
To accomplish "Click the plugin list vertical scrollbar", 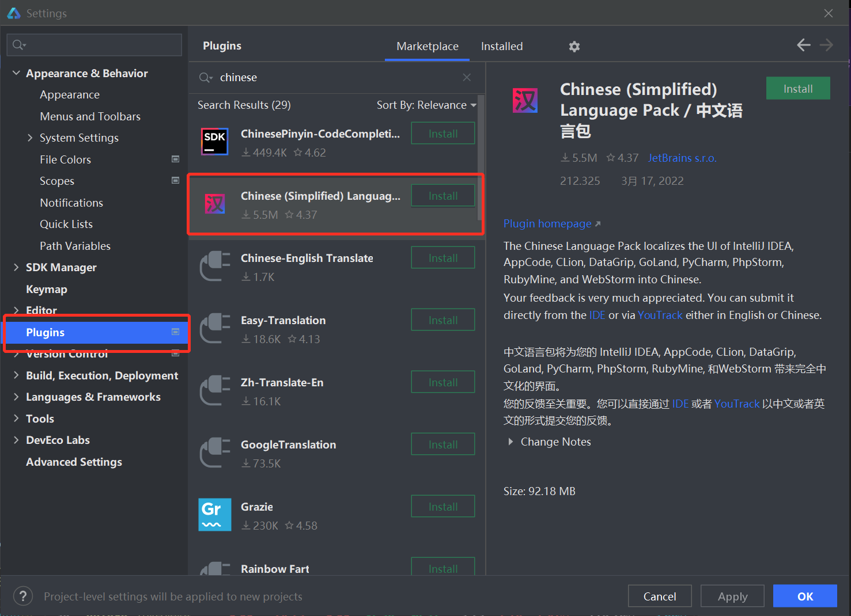I will click(480, 157).
